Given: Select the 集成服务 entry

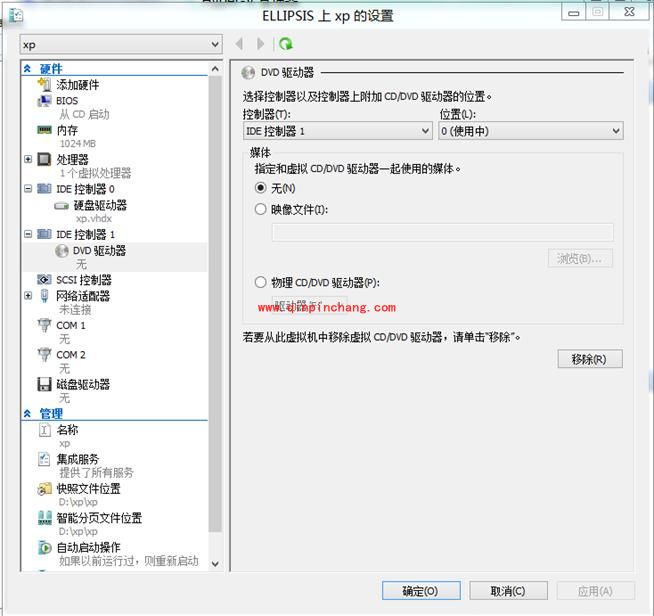Looking at the screenshot, I should click(78, 459).
